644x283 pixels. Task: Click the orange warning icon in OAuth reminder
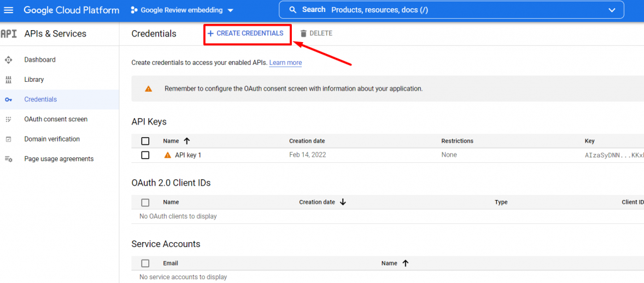[148, 89]
